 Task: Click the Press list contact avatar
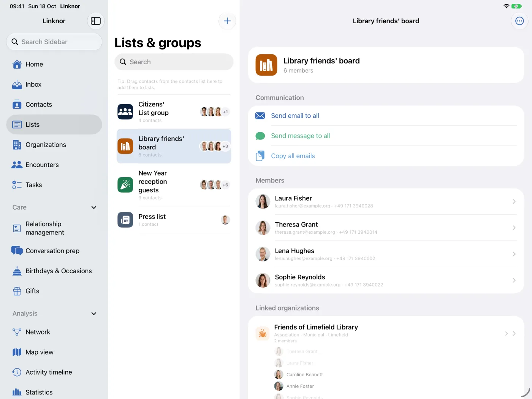225,220
